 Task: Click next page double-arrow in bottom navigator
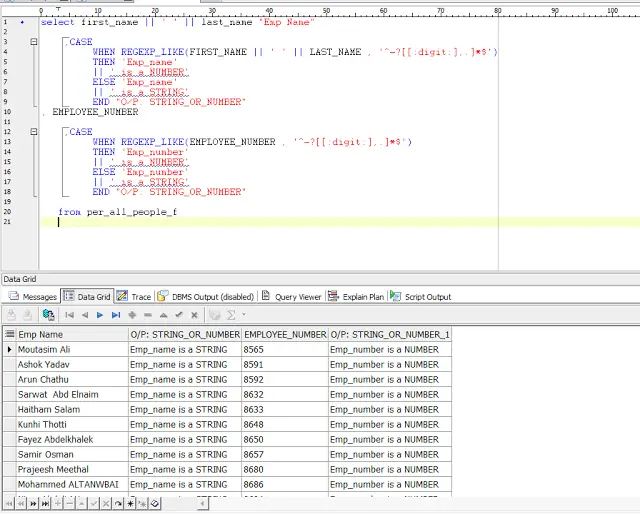pos(33,503)
